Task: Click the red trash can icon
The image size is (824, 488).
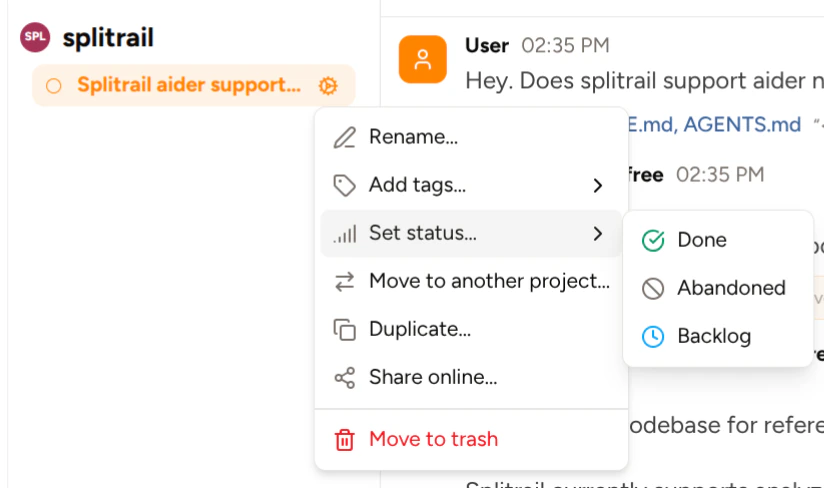Action: pyautogui.click(x=345, y=440)
